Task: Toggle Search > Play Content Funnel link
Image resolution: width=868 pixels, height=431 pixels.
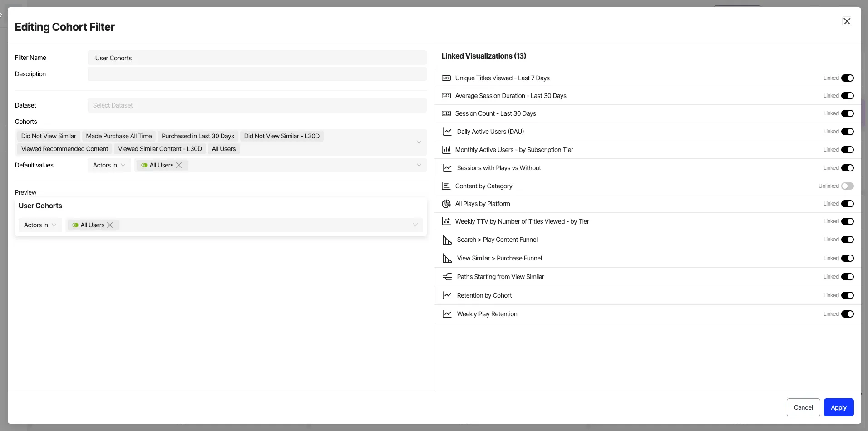Action: coord(848,240)
